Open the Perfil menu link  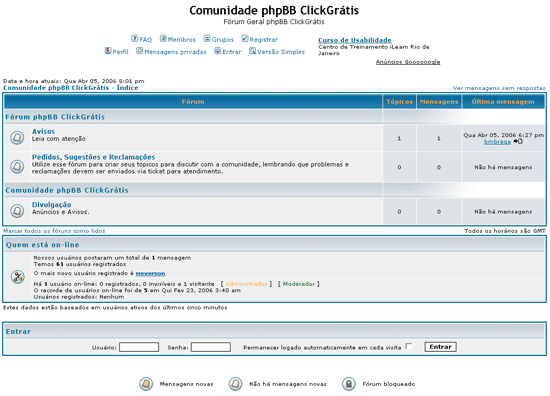click(120, 52)
